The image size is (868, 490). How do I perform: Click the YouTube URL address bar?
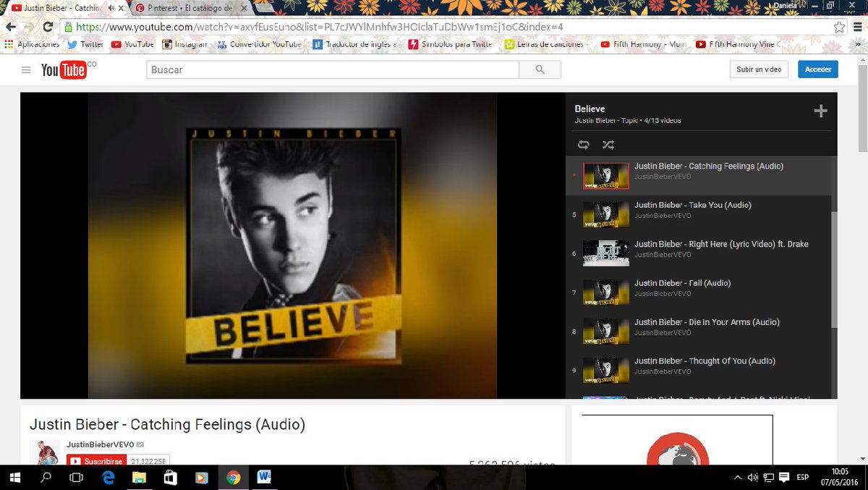tap(448, 27)
